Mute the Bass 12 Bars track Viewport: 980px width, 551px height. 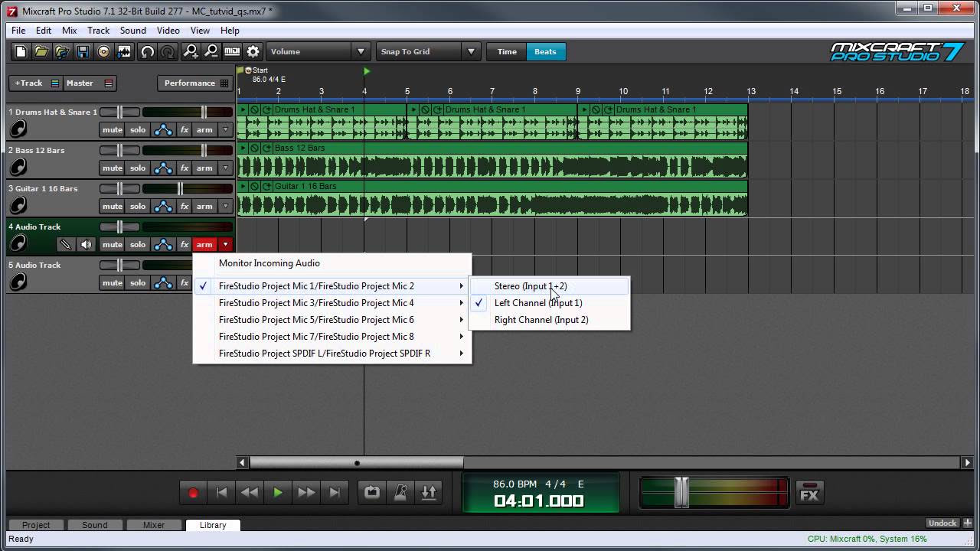(112, 168)
